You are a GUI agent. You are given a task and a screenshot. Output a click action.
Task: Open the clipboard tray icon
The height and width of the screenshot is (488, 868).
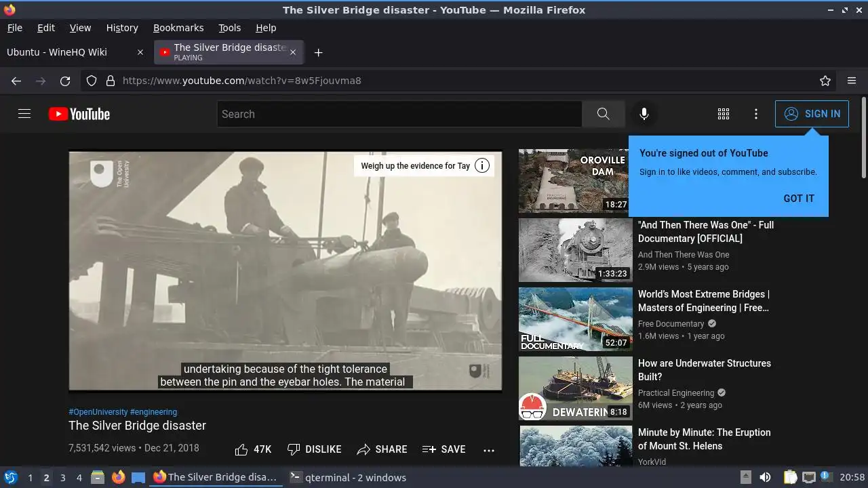[790, 477]
